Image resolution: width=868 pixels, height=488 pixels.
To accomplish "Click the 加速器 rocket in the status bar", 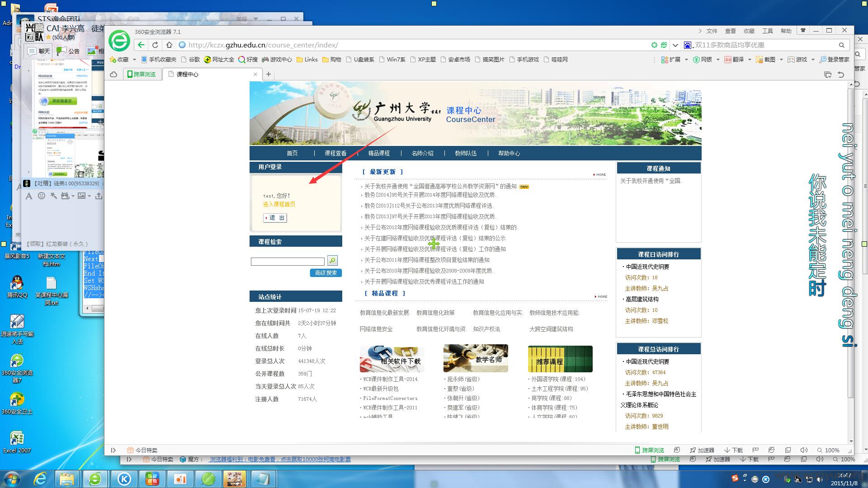I will click(x=702, y=450).
